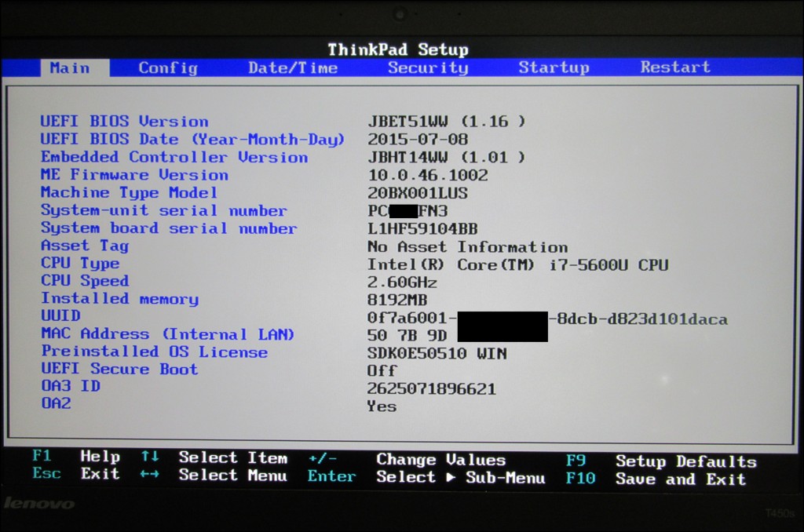Viewport: 804px width, 532px height.
Task: Click the 'Change Values' footer hint
Action: tap(441, 459)
